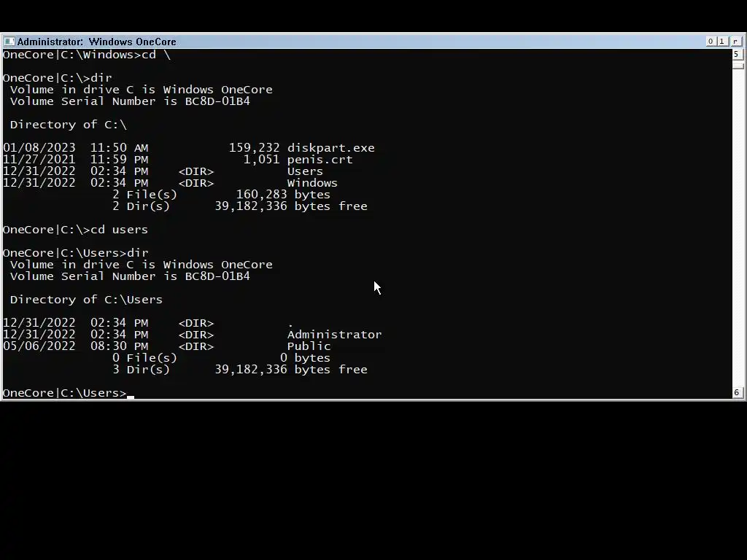The height and width of the screenshot is (560, 747).
Task: Close the console with the 'r' button
Action: [735, 42]
